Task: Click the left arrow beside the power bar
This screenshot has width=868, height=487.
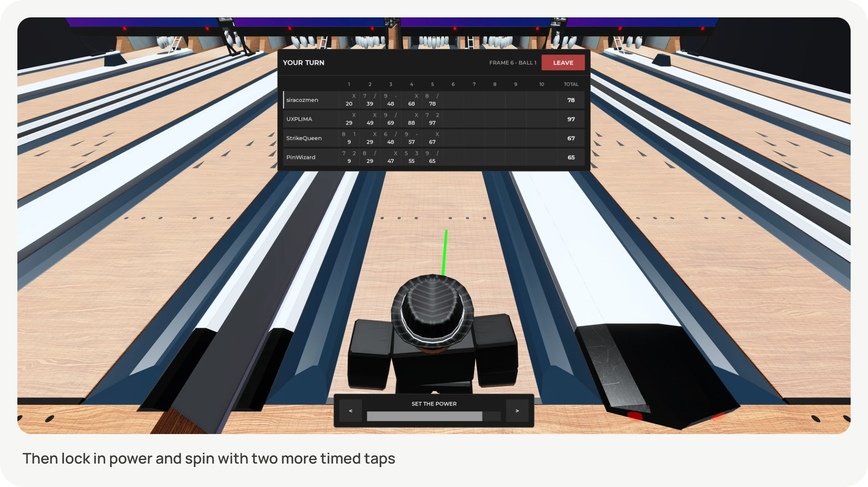Action: pos(350,411)
